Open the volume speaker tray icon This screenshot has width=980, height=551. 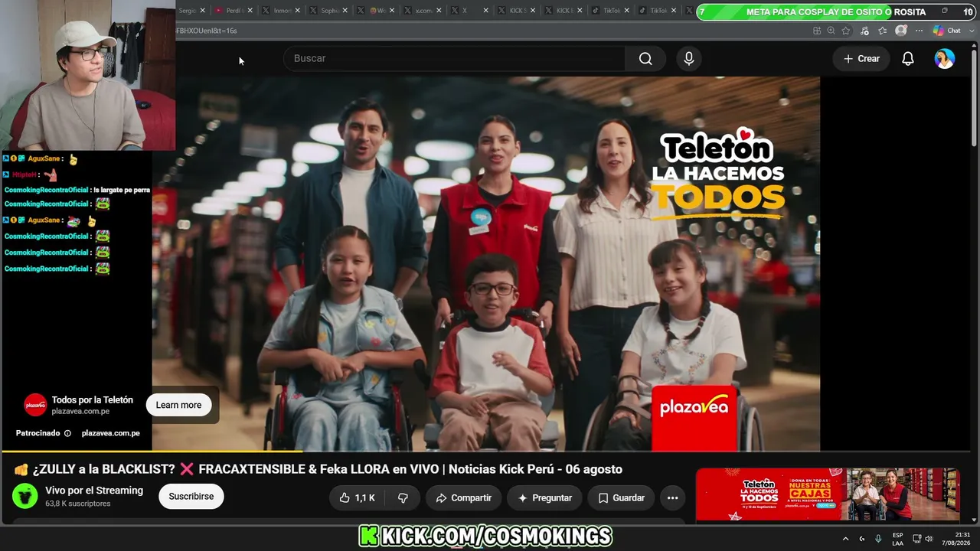[929, 539]
